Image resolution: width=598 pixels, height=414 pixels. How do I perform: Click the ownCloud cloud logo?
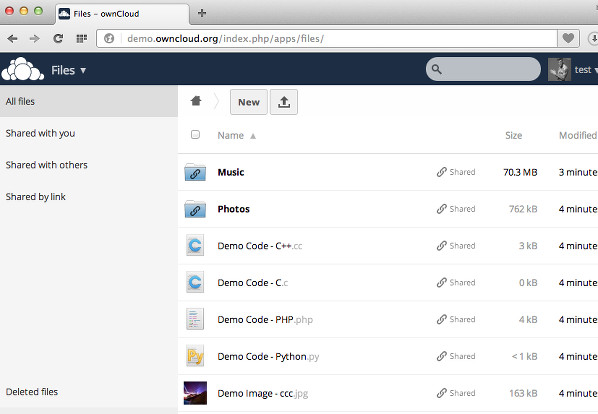coord(23,69)
